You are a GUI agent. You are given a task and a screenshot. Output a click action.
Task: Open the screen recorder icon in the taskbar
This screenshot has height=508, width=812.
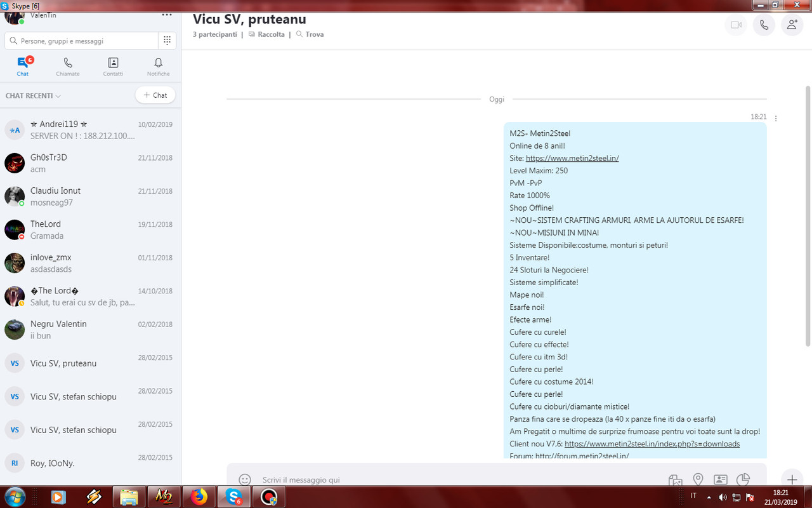click(269, 497)
